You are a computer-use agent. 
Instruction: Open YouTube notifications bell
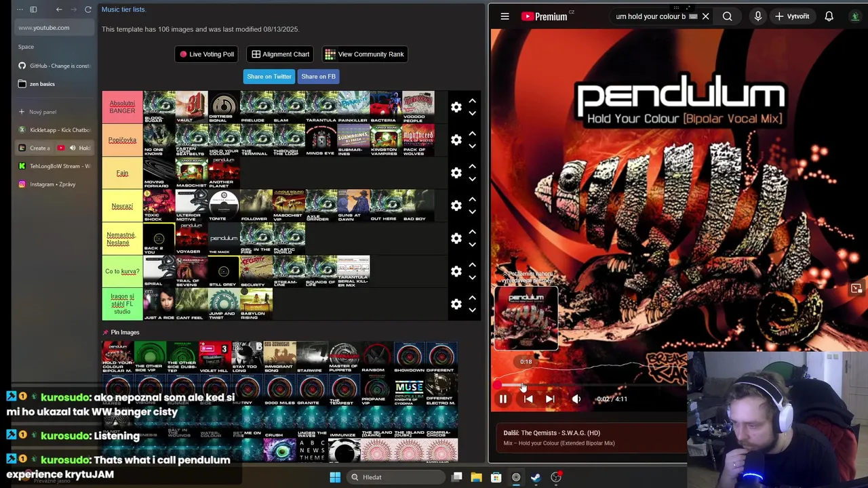click(829, 16)
